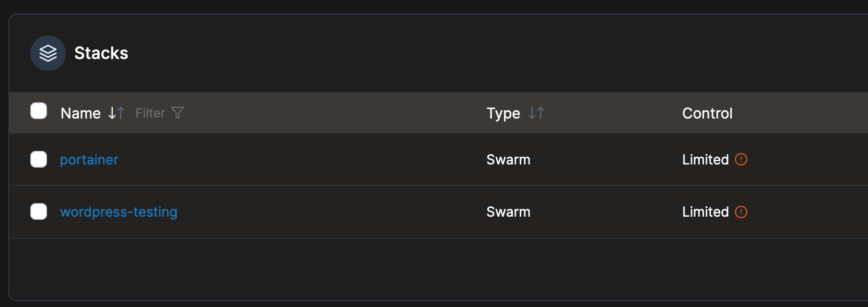Viewport: 868px width, 307px height.
Task: Click the Name column header
Action: click(x=81, y=113)
